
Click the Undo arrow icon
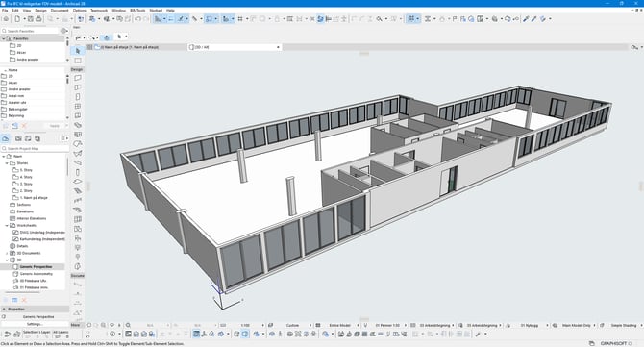pos(138,19)
